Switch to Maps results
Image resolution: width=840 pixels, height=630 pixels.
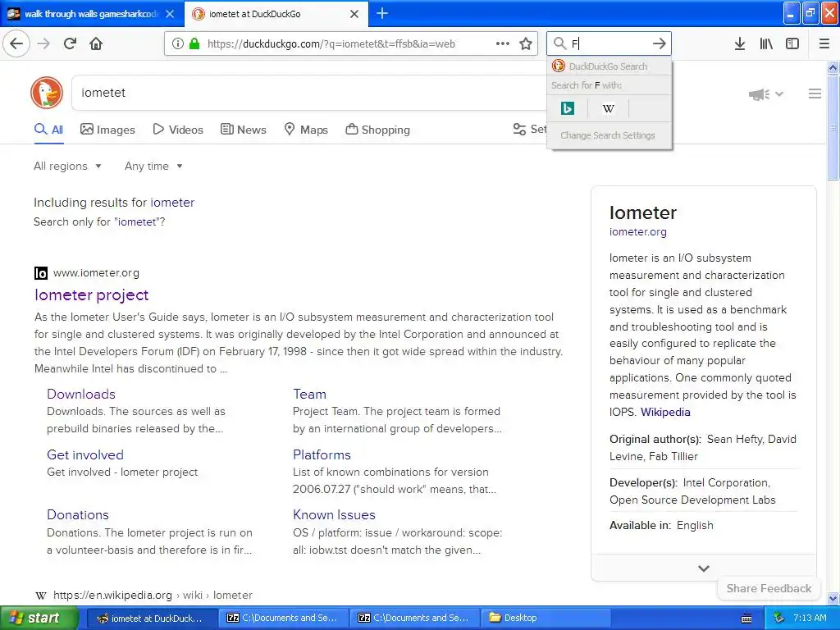[306, 130]
